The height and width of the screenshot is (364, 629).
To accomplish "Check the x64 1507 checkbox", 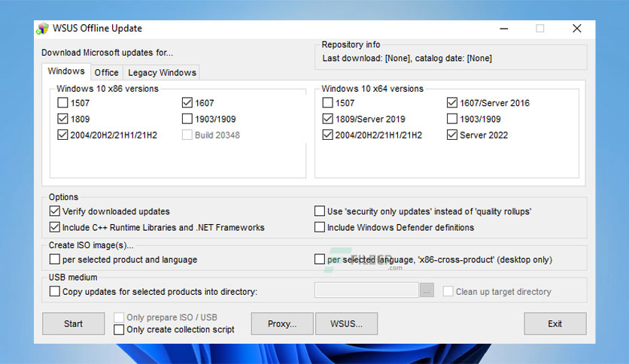I will tap(328, 102).
